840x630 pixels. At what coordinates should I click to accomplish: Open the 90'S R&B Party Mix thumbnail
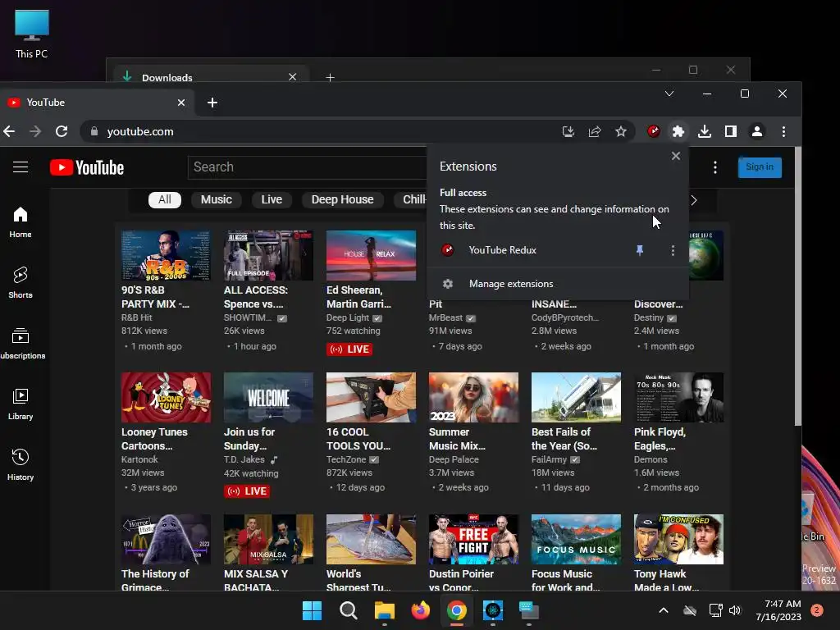tap(166, 256)
